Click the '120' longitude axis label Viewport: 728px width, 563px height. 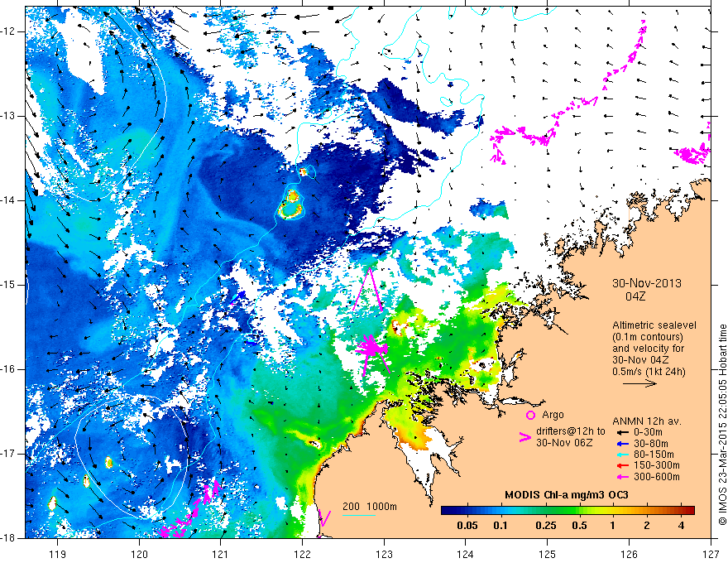point(139,554)
